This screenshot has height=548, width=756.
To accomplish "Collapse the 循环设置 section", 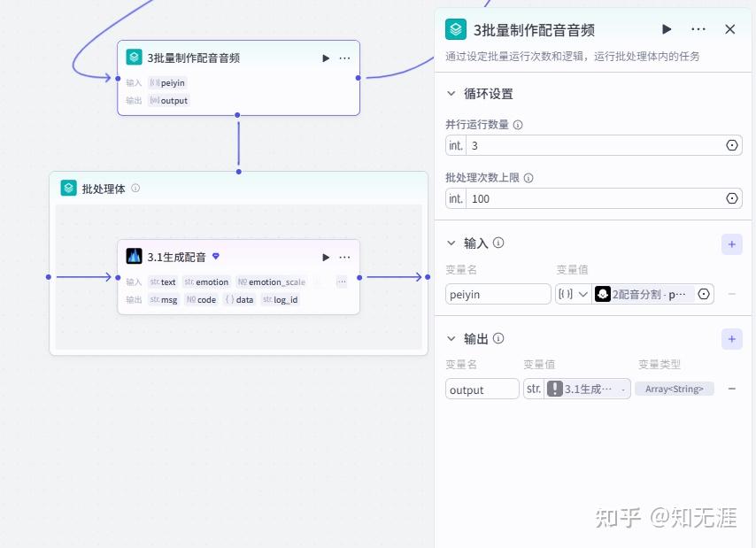I will point(451,94).
